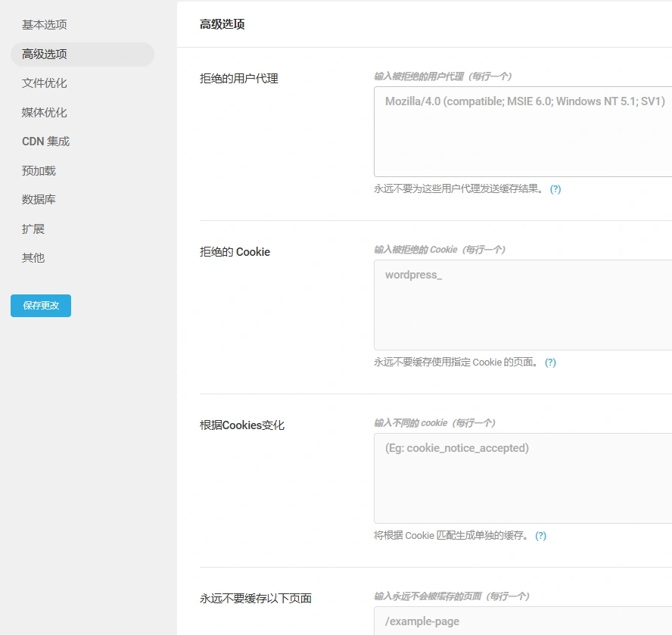Click the 保存更改 button
This screenshot has width=672, height=635.
tap(40, 306)
